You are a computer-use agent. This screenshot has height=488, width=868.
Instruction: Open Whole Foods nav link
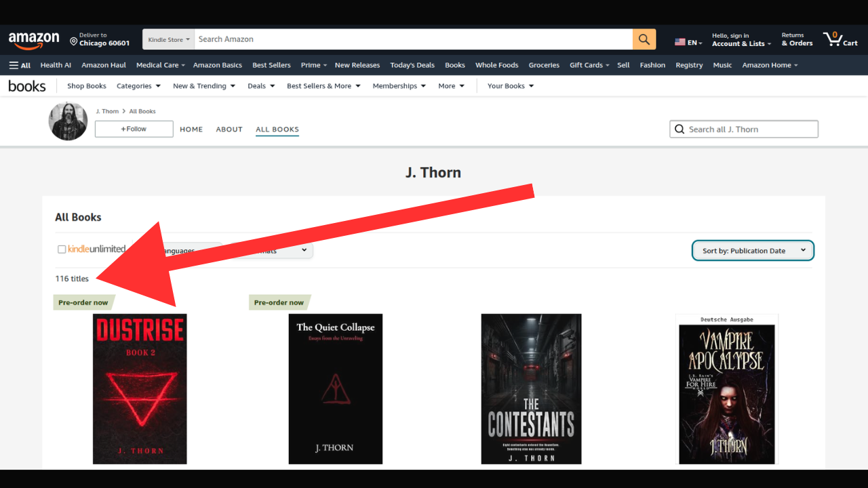(497, 65)
